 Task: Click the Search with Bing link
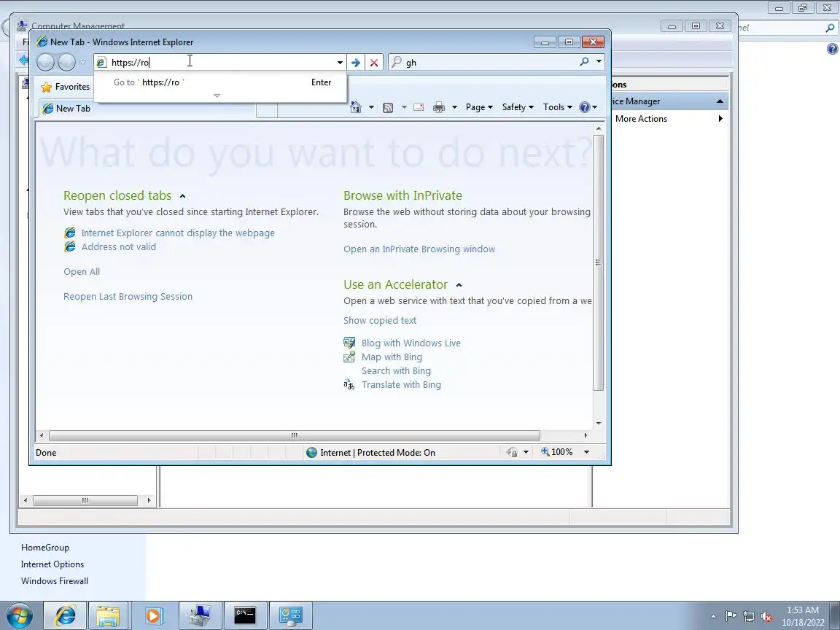397,370
